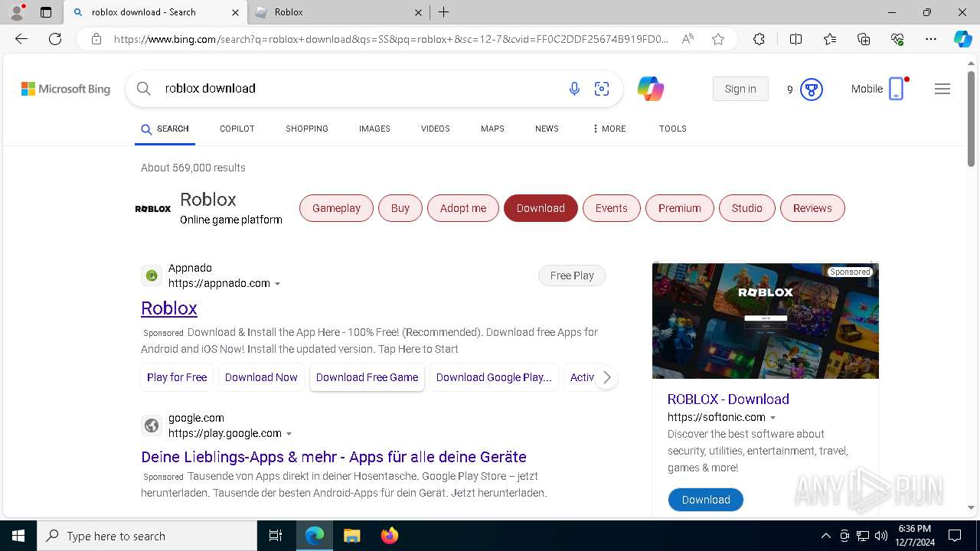The height and width of the screenshot is (551, 980).
Task: Expand softonic.com URL dropdown arrow
Action: pos(773,418)
